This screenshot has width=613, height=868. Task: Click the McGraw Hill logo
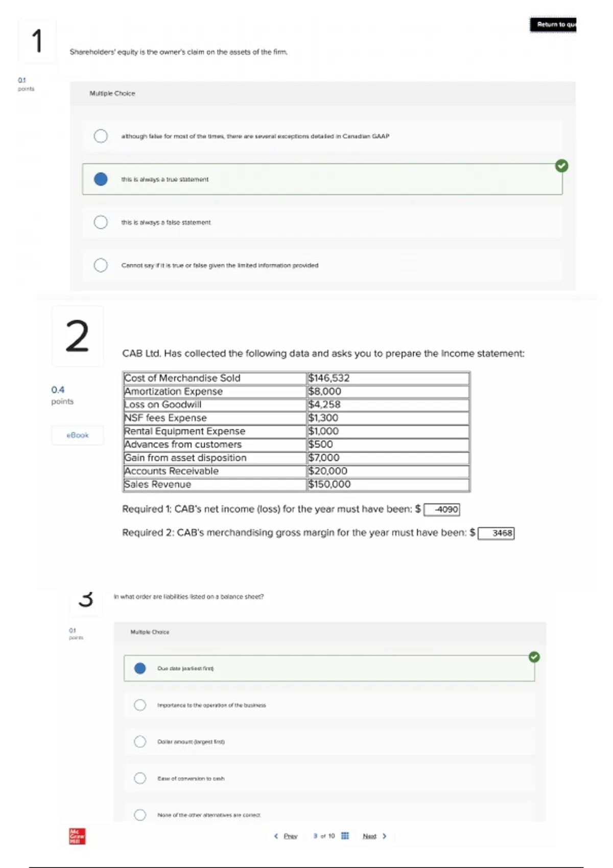tap(77, 836)
